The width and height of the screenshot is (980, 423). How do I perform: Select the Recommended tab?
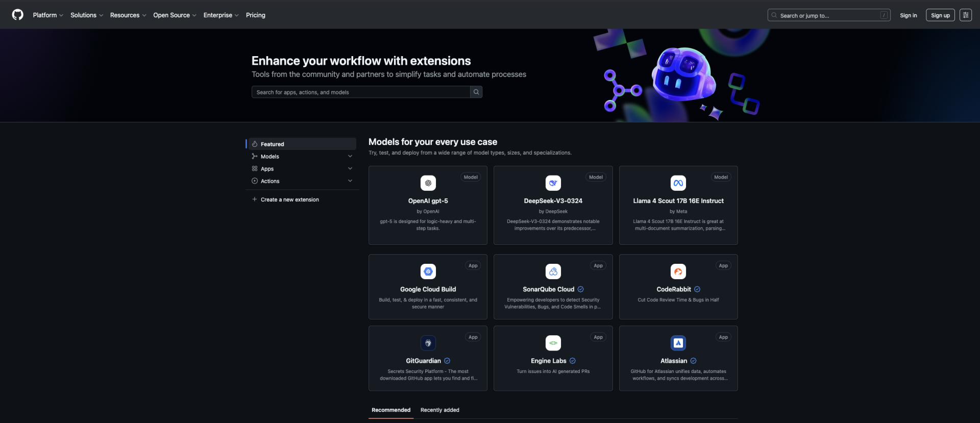[391, 410]
